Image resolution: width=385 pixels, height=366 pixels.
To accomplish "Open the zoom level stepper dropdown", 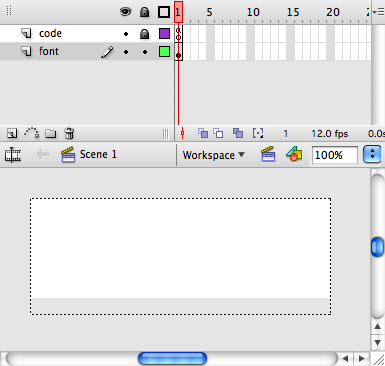I will pyautogui.click(x=372, y=155).
